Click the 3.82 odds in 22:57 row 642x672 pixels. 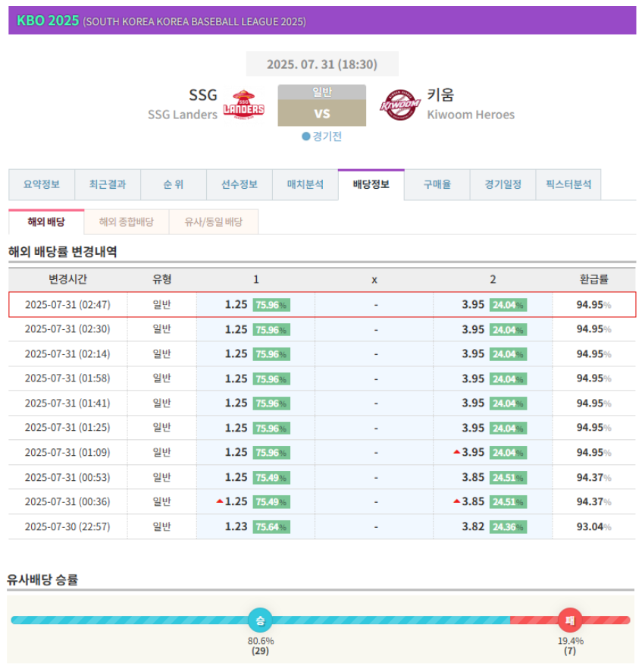[473, 526]
